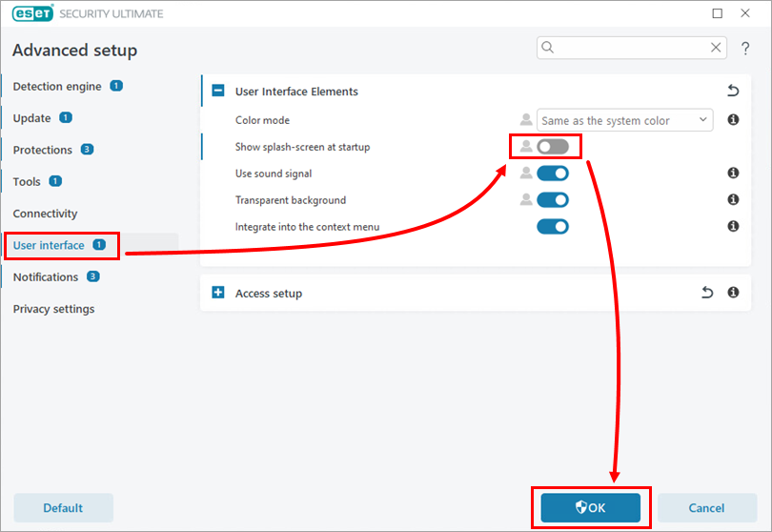Click the OK button
The height and width of the screenshot is (532, 772).
590,508
